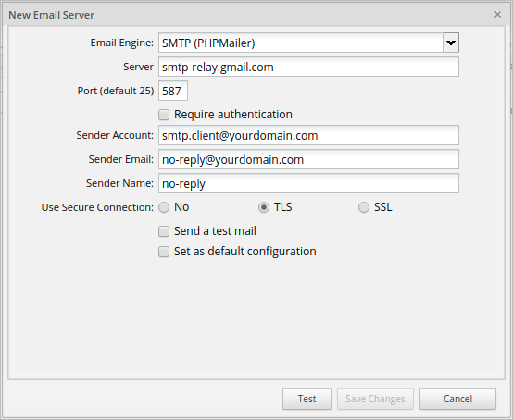Enable Require authentication checkbox
Image resolution: width=513 pixels, height=420 pixels.
click(x=164, y=115)
